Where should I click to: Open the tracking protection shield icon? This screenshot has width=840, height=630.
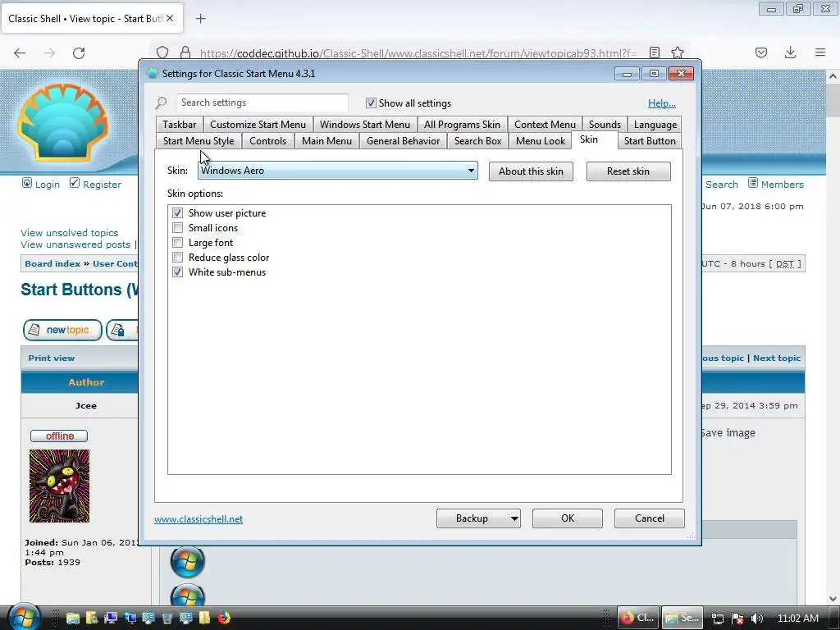tap(162, 52)
